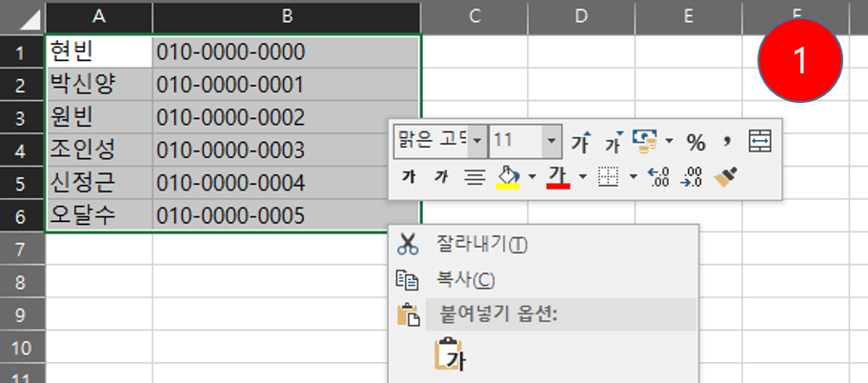Click the paste option clipboard button
The width and height of the screenshot is (868, 383).
(448, 356)
